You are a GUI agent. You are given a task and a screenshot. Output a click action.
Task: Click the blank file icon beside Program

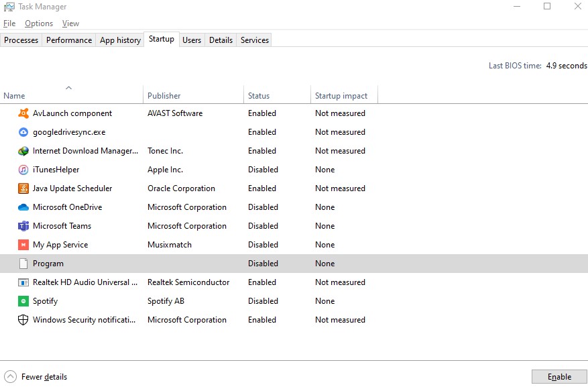point(23,264)
